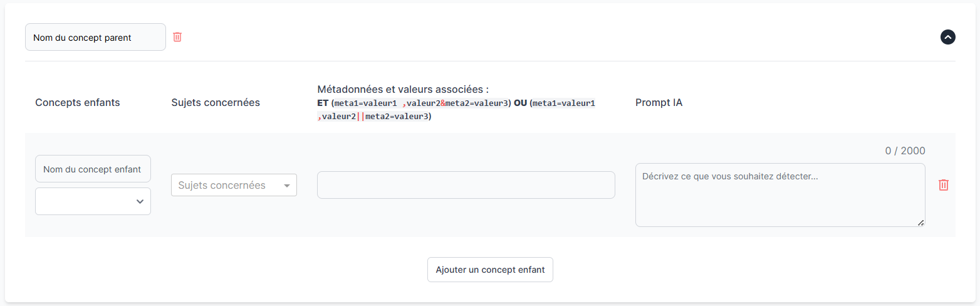
Task: Focus the Nom du concept enfant field
Action: pyautogui.click(x=93, y=169)
